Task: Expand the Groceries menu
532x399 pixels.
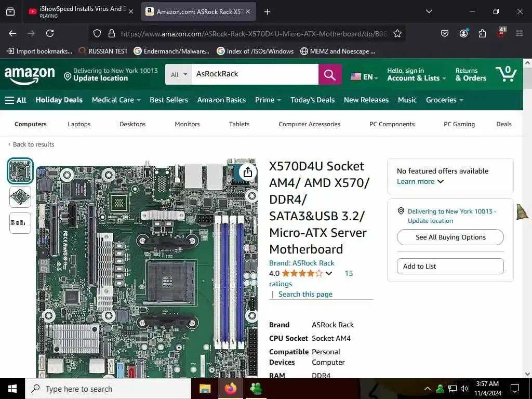Action: click(444, 100)
